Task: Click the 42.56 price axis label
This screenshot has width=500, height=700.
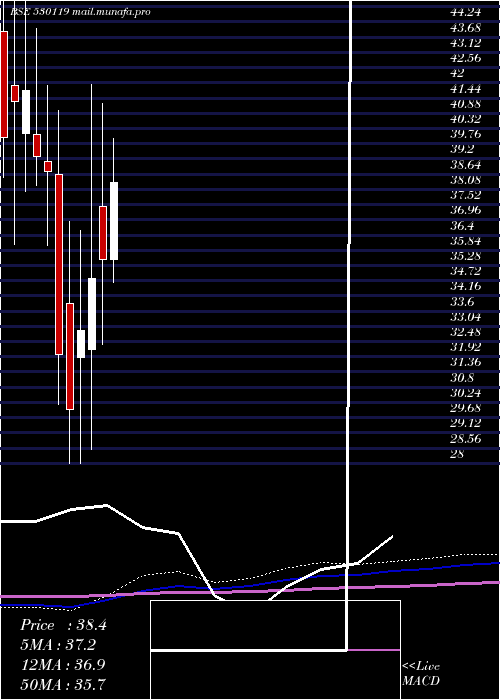Action: pos(466,58)
